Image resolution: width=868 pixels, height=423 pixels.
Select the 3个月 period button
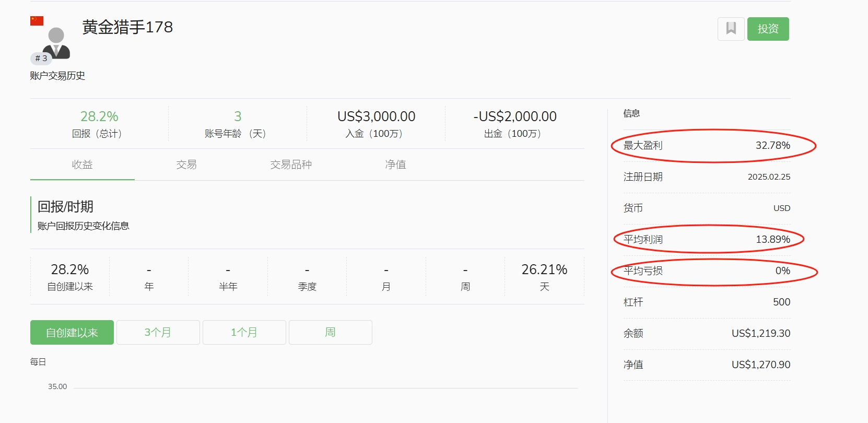pos(158,332)
